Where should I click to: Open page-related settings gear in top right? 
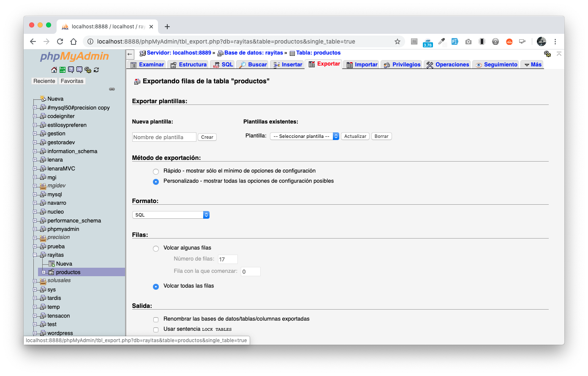tap(547, 54)
